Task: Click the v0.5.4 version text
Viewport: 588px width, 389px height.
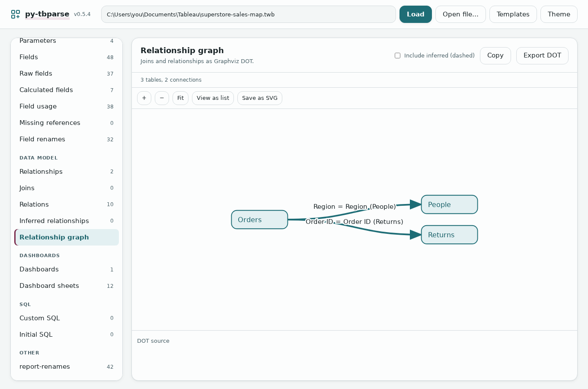Action: coord(82,14)
